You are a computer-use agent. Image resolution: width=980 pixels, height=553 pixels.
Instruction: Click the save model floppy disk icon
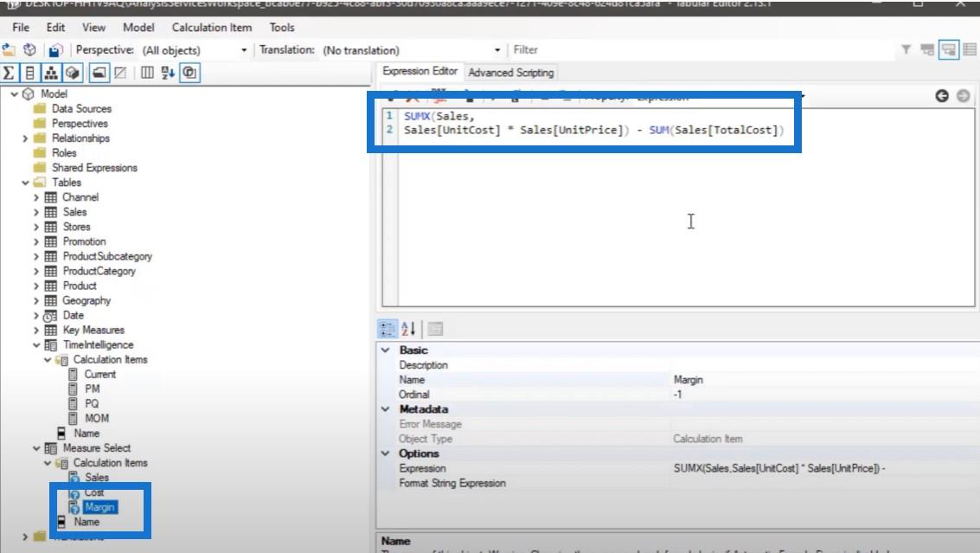55,49
